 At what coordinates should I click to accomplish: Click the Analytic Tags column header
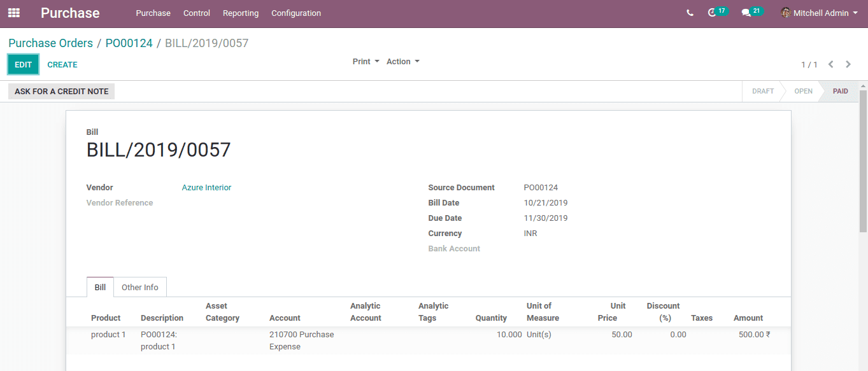[433, 312]
